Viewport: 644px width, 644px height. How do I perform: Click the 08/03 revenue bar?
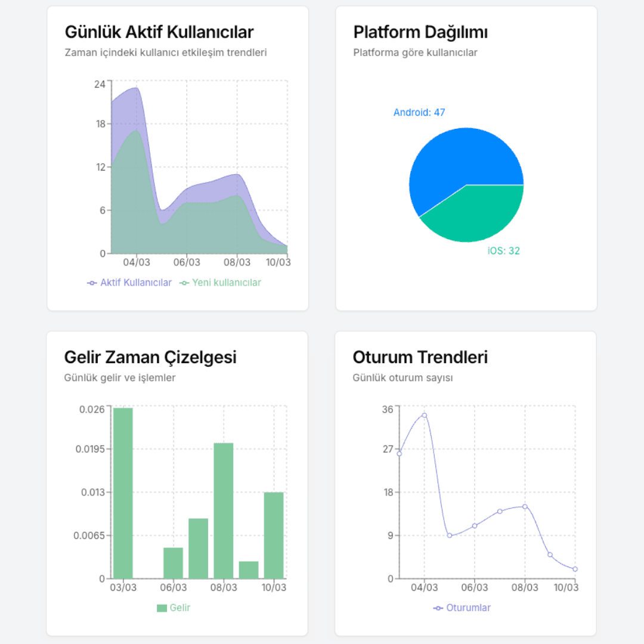coord(224,510)
